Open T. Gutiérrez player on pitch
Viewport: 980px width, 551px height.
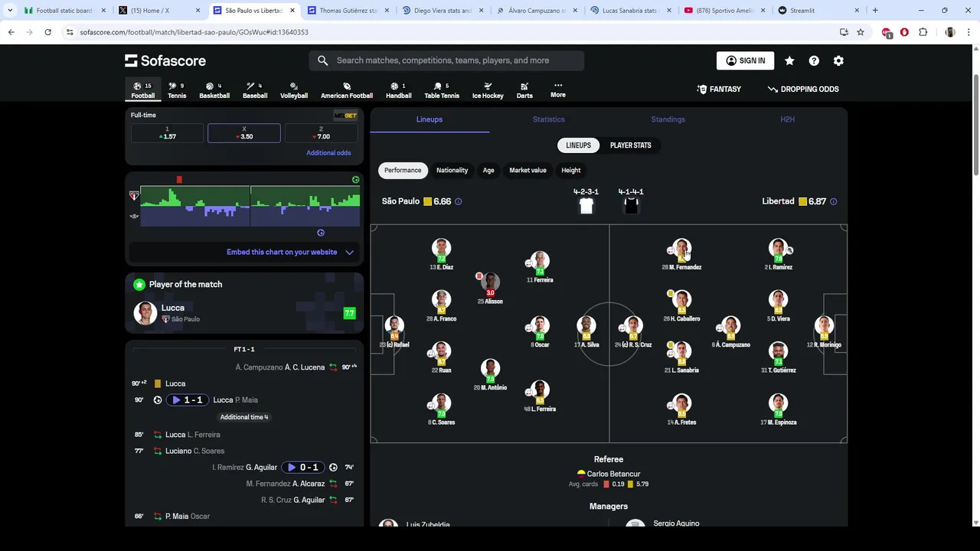click(779, 357)
